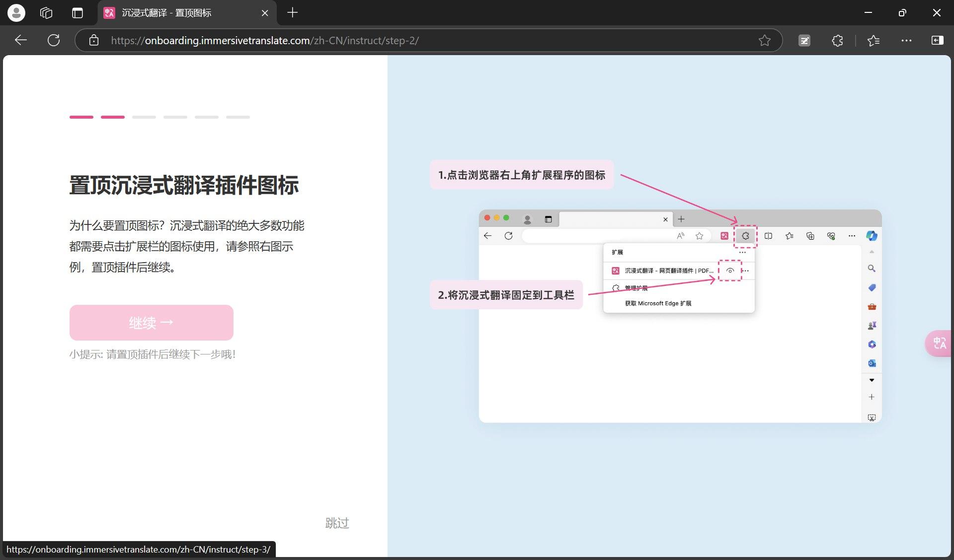Open the workspaces icon in title bar
This screenshot has width=954, height=560.
pyautogui.click(x=46, y=13)
